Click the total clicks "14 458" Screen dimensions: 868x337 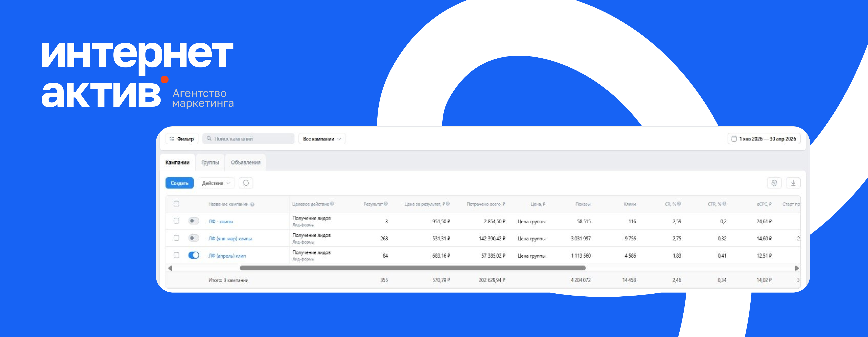coord(629,280)
